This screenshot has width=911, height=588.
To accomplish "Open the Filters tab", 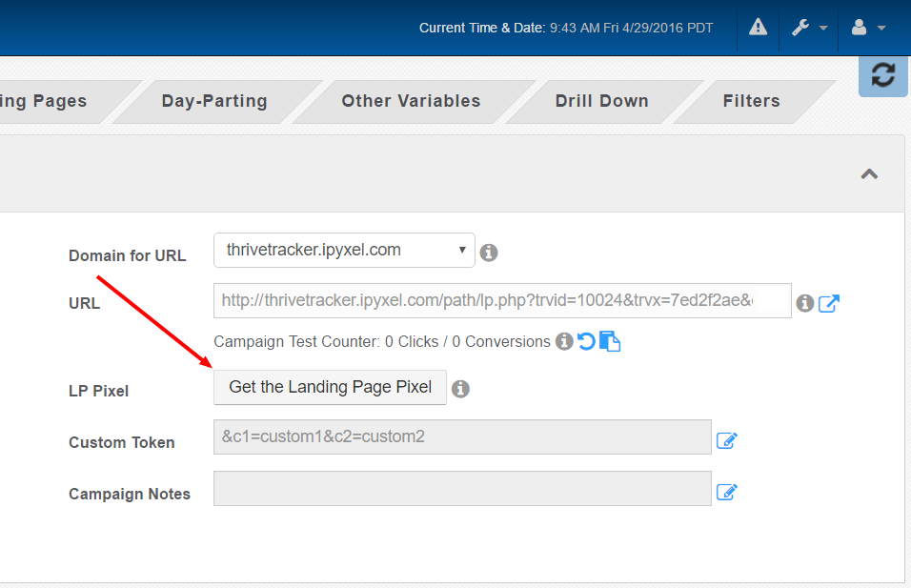I will (x=752, y=101).
